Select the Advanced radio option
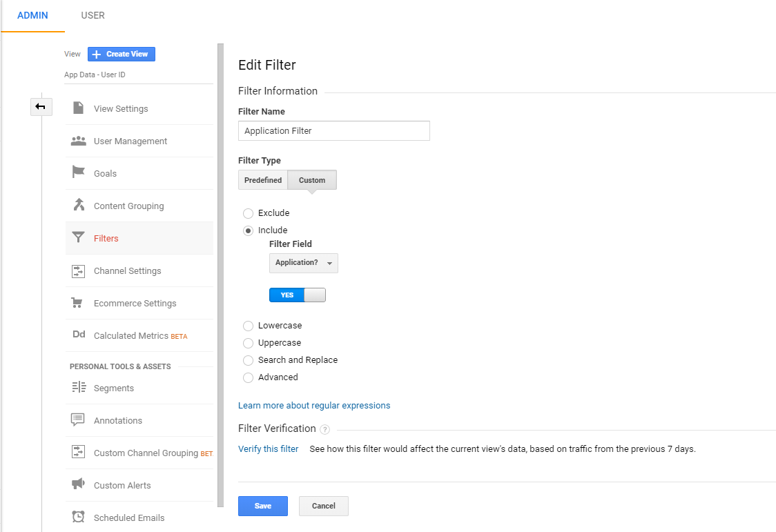The image size is (776, 532). click(248, 377)
